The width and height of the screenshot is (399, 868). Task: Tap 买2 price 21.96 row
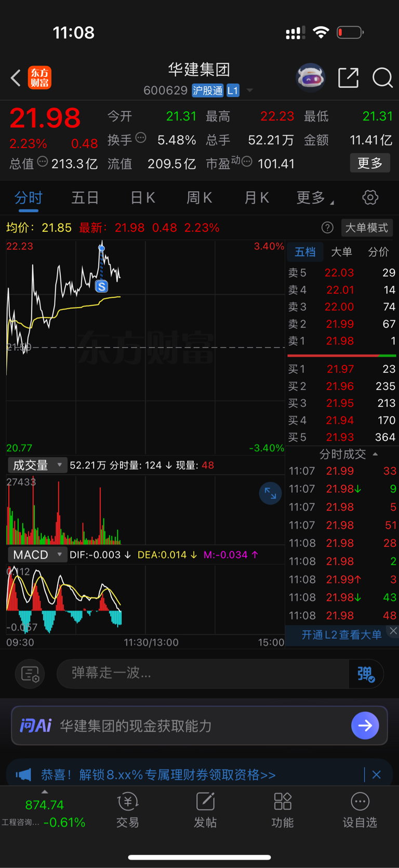coord(342,386)
